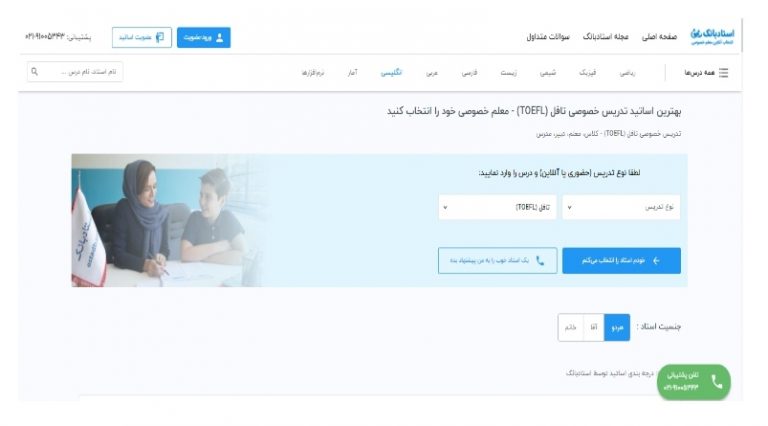
Task: Click the teacher and student banner image
Action: [171, 220]
